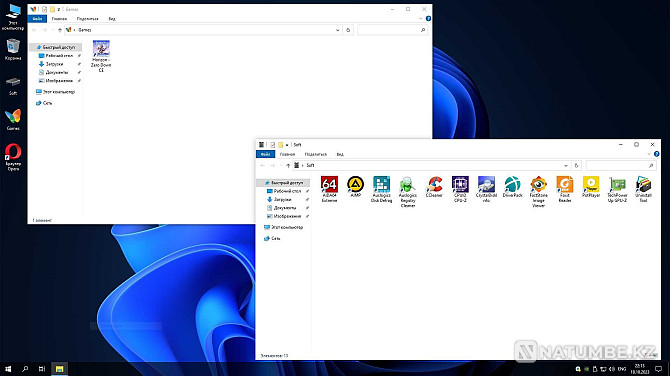The height and width of the screenshot is (376, 670).
Task: Select the Корзина recycle bin desktop icon
Action: coord(13,49)
